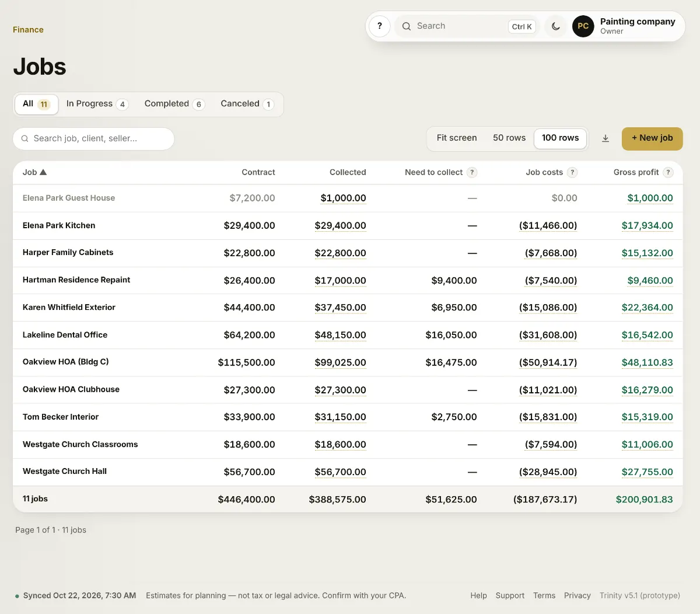The image size is (700, 614).
Task: Select the All jobs tab
Action: [x=36, y=104]
